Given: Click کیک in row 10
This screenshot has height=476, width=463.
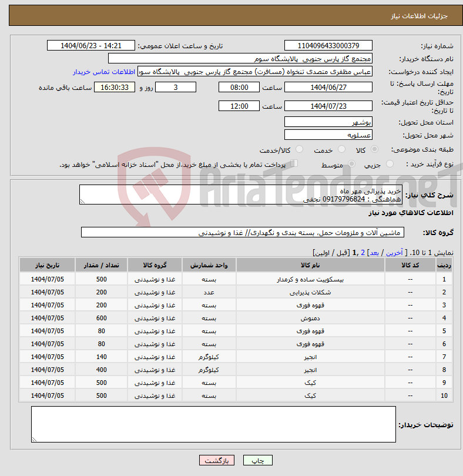Looking at the screenshot, I should coord(310,395).
